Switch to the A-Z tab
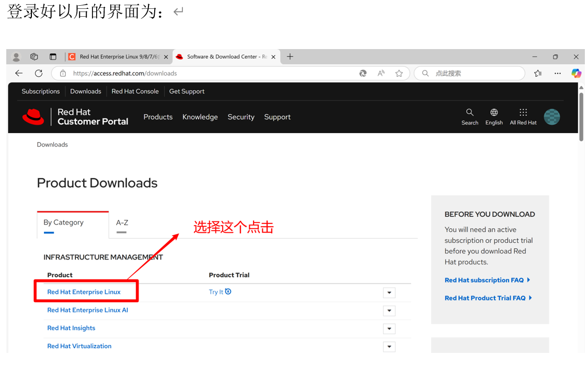The image size is (588, 378). click(122, 225)
